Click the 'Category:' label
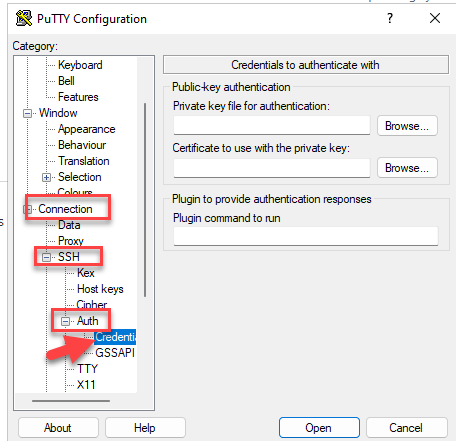The height and width of the screenshot is (441, 456). click(x=35, y=46)
